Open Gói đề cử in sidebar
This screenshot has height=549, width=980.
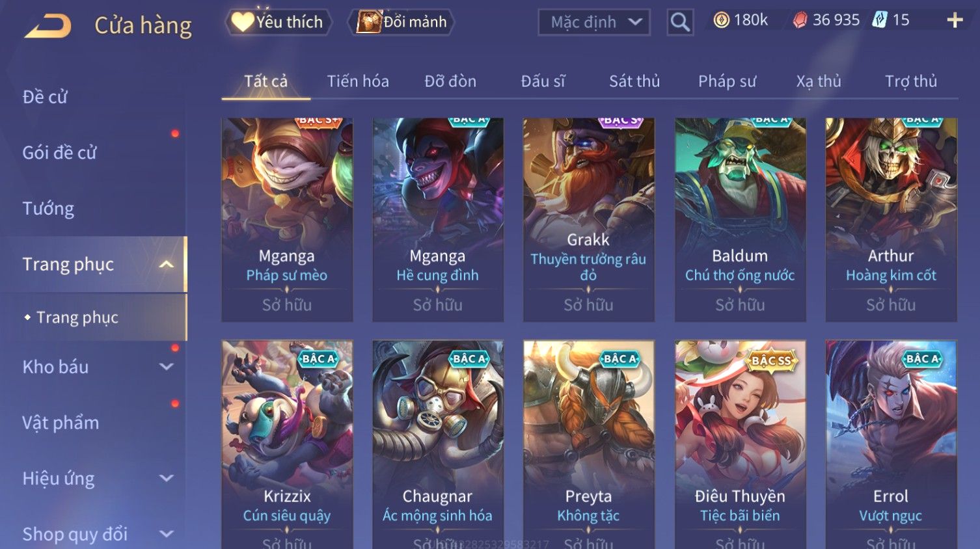tap(60, 153)
